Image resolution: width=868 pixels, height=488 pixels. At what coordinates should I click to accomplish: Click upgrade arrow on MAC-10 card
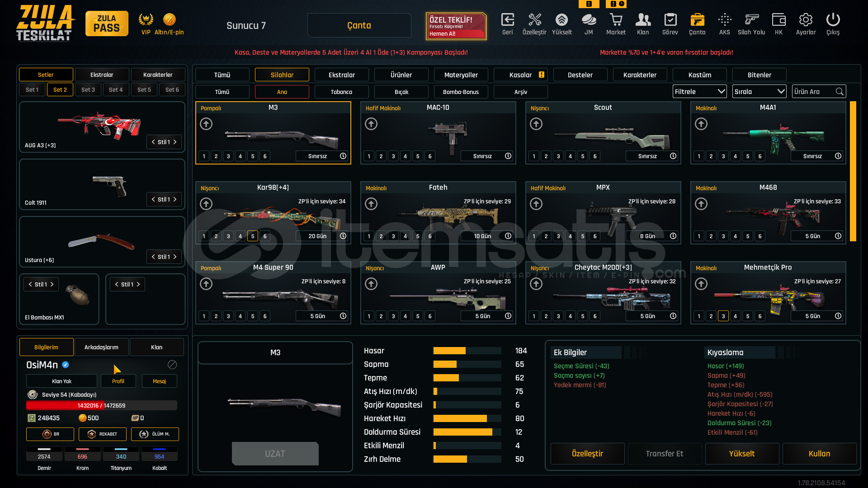(x=371, y=124)
